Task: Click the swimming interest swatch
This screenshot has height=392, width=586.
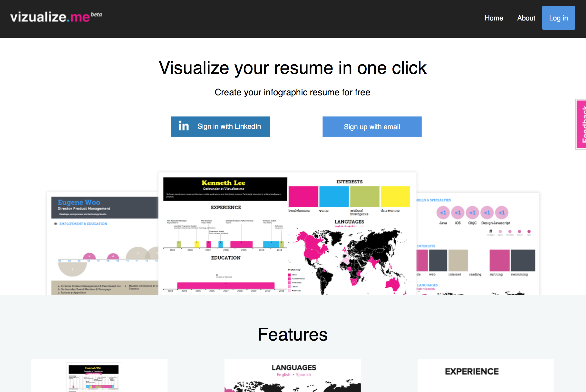Action: tap(523, 260)
